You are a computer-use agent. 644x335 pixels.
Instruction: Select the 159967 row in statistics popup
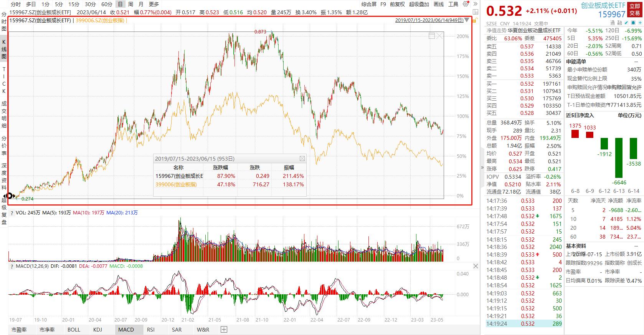[230, 176]
